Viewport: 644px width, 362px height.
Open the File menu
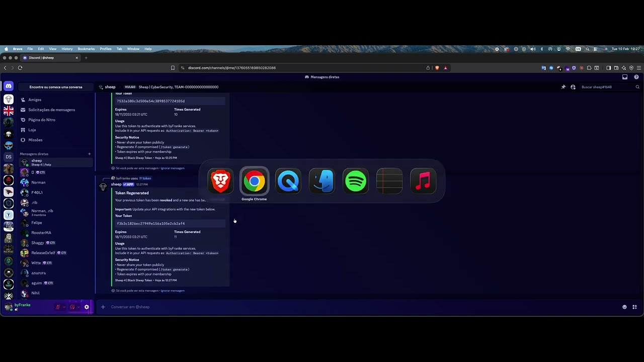(x=30, y=49)
